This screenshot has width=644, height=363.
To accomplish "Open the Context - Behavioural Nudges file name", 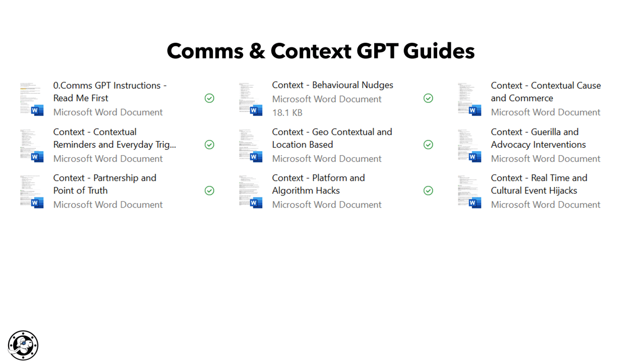I will 332,85.
